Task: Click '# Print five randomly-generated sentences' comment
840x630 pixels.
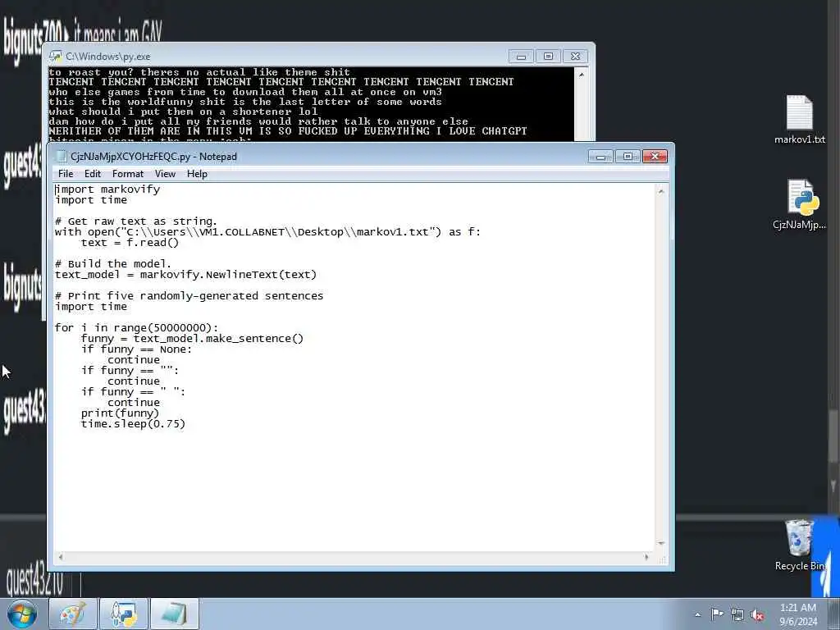Action: 189,295
